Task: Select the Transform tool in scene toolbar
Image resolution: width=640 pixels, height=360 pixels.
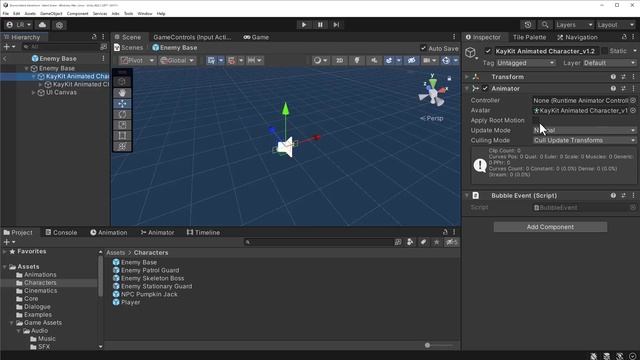Action: coord(122,146)
